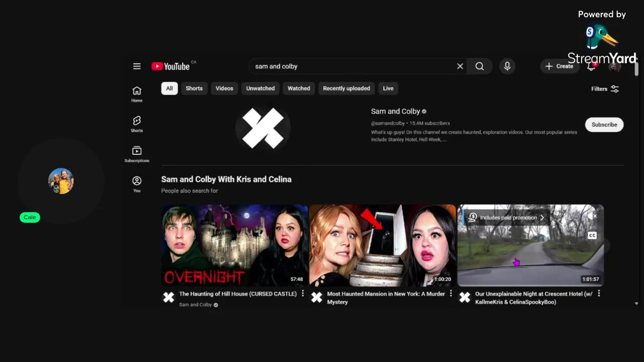Open Sam and Colby link under Hill House
This screenshot has width=644, height=362.
pos(195,305)
